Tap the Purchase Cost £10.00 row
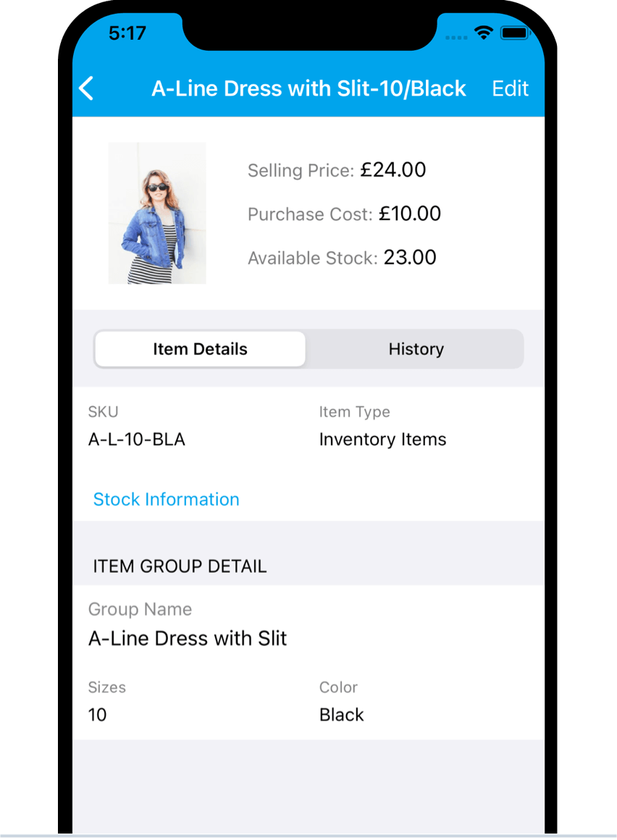Viewport: 617px width, 840px height. click(x=345, y=214)
